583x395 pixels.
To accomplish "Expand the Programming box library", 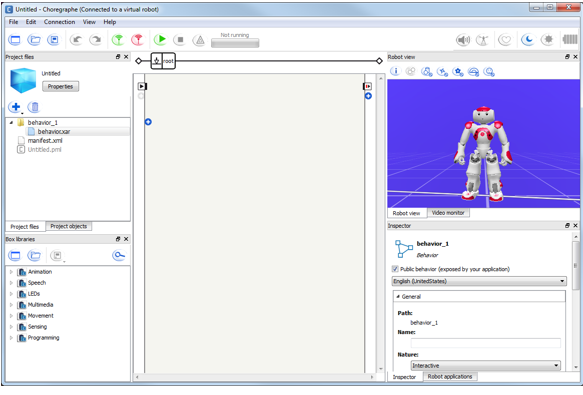I will (x=11, y=338).
